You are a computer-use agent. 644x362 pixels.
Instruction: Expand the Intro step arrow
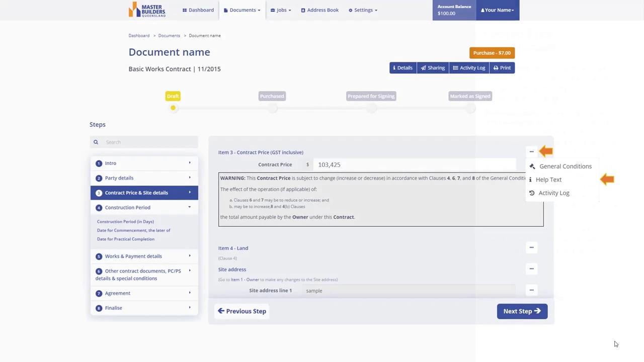[x=190, y=163]
